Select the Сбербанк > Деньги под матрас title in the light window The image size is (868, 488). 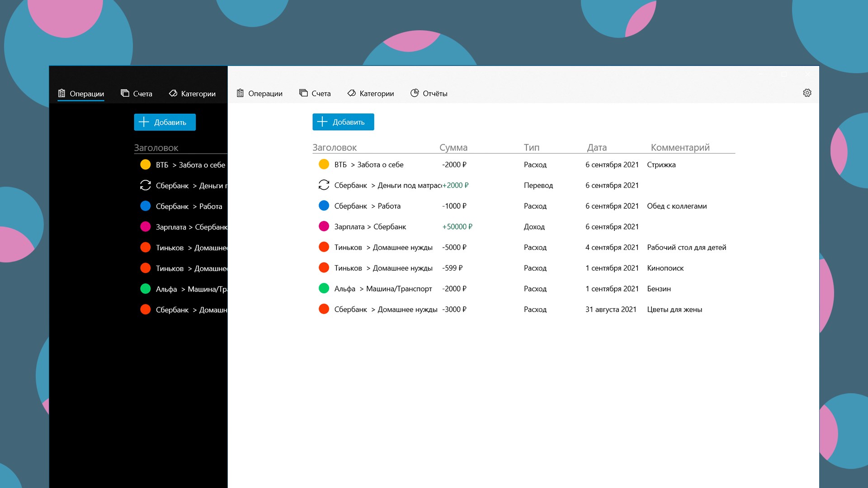click(x=387, y=185)
